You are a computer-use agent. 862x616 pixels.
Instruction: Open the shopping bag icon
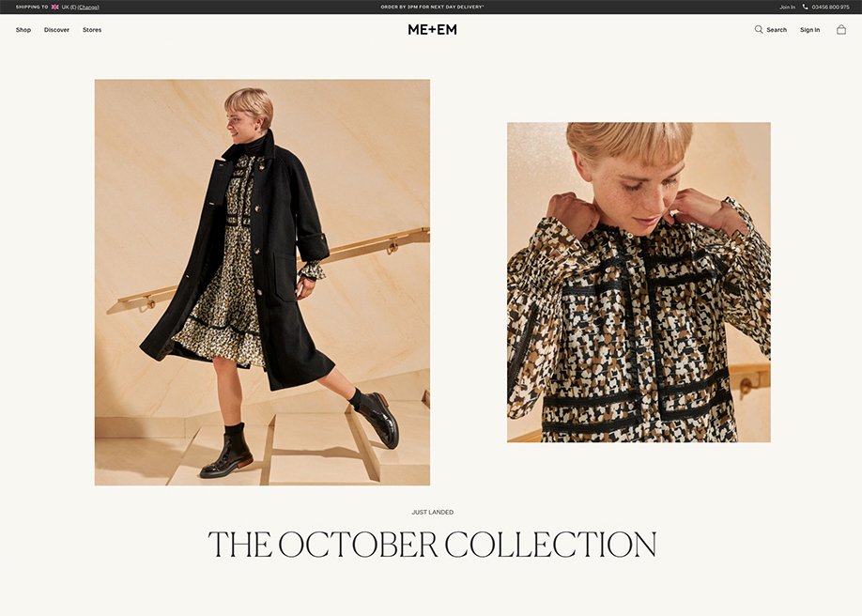(841, 30)
